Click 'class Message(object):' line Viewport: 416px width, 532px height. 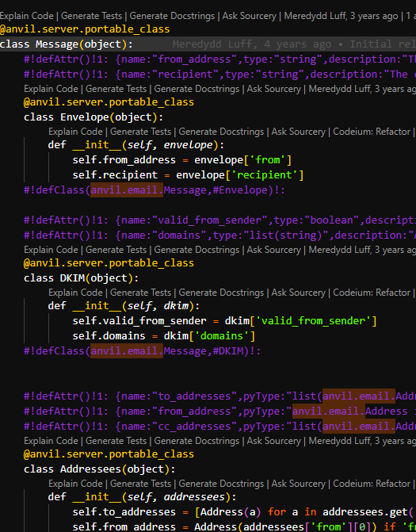pos(67,44)
